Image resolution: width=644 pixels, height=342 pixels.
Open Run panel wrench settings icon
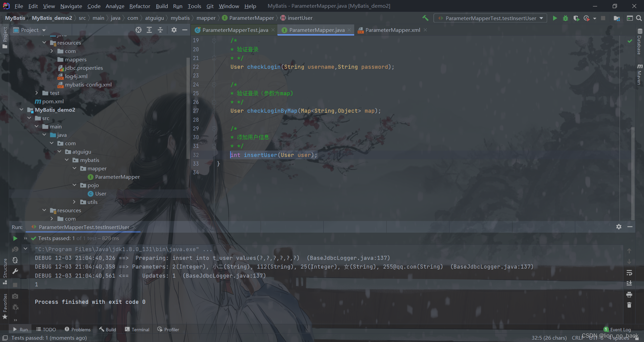[15, 271]
